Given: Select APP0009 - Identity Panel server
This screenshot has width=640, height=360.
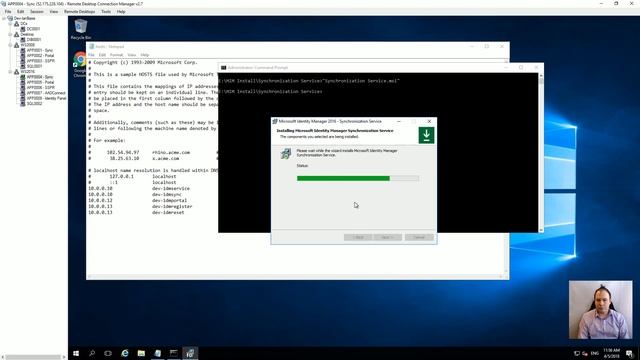Looking at the screenshot, I should pos(46,98).
